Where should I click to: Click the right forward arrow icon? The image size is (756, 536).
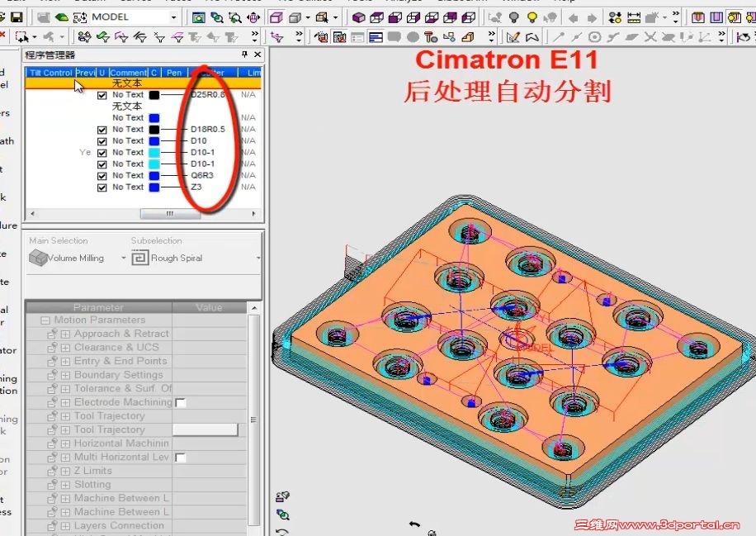pos(592,18)
